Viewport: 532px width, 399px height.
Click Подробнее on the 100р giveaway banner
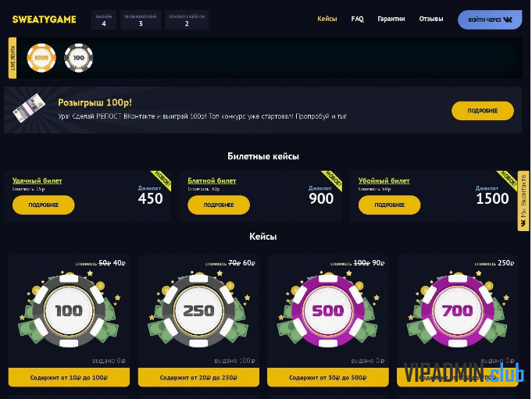tap(483, 111)
